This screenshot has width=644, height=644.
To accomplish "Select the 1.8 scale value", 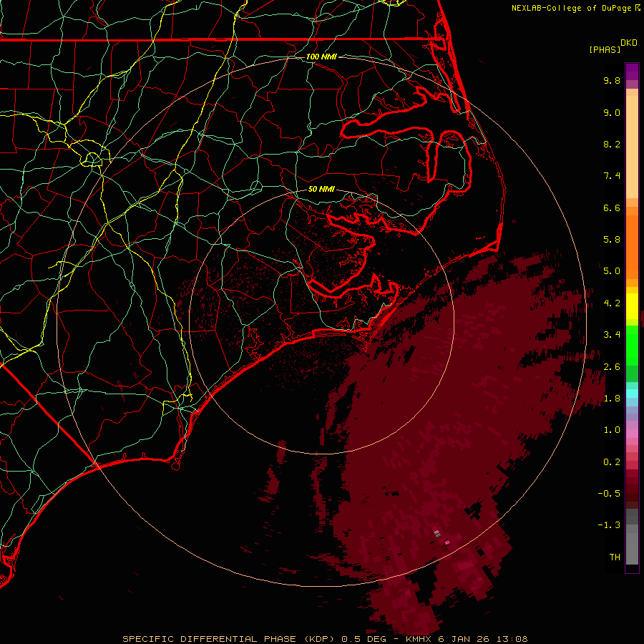I will pyautogui.click(x=612, y=399).
